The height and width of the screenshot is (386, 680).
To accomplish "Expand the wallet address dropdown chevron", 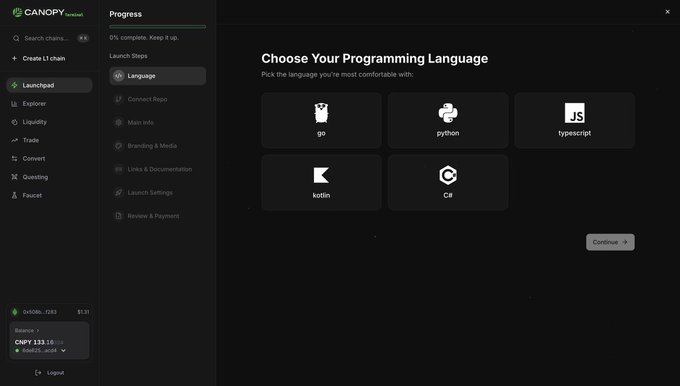I will [x=63, y=350].
